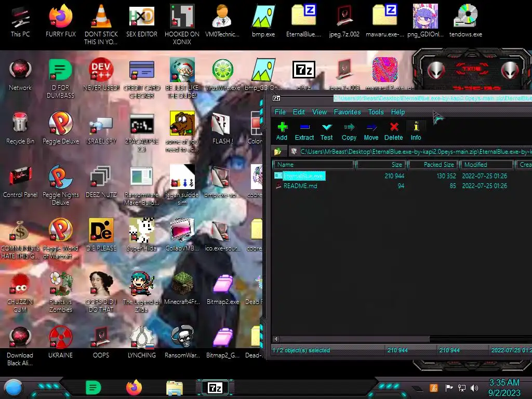Select the VM0Technic desktop icon

pyautogui.click(x=222, y=21)
